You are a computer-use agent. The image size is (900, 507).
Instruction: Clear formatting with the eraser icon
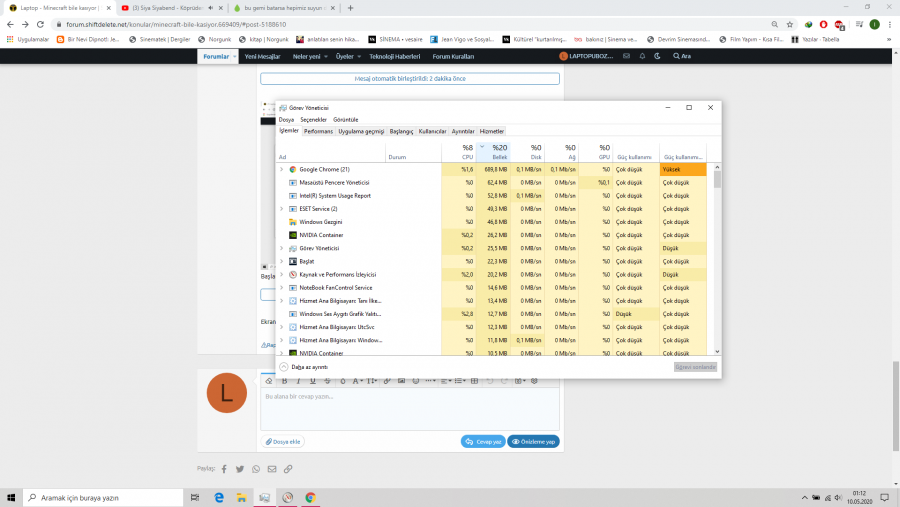point(269,381)
